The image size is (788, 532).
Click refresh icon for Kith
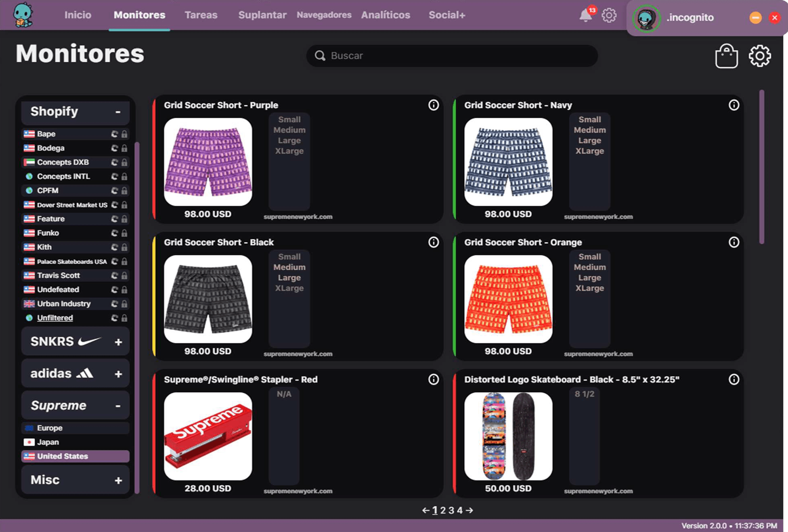coord(115,247)
